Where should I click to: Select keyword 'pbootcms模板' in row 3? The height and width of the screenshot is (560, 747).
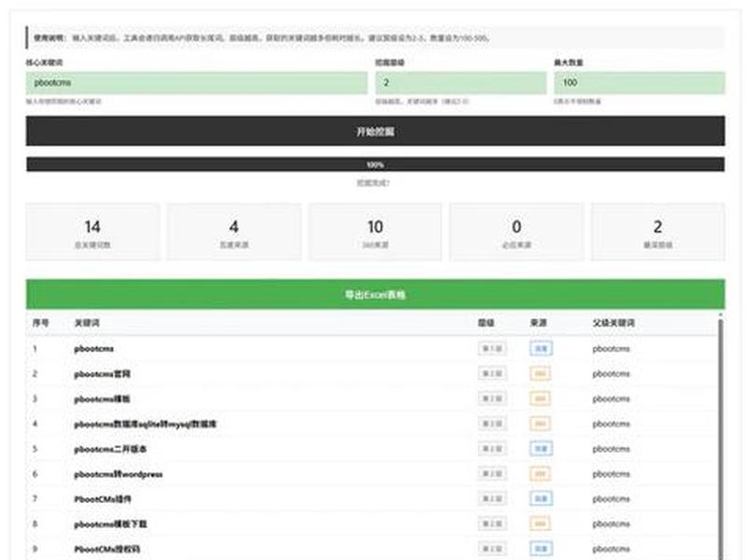point(102,399)
